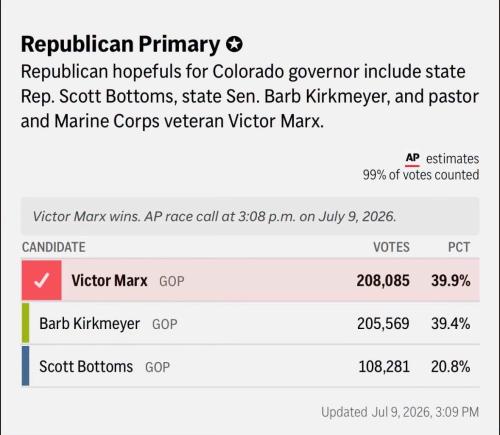This screenshot has width=500, height=435.
Task: Click the VOTES column header
Action: [391, 247]
